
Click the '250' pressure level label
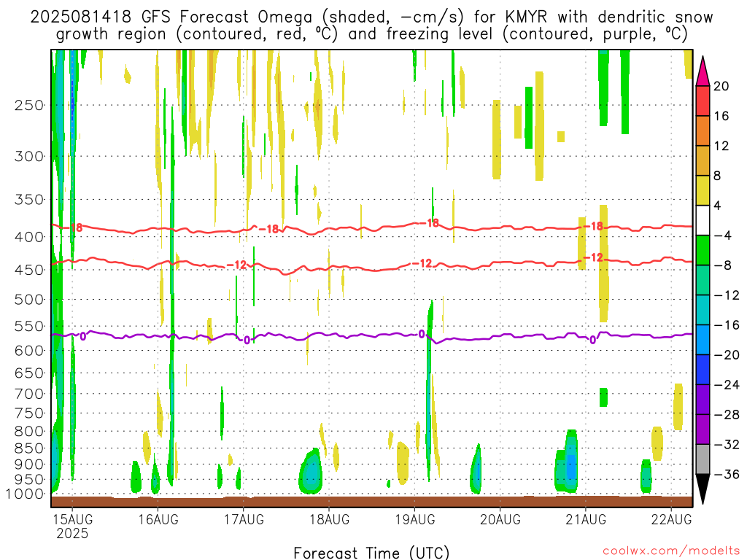click(x=29, y=105)
